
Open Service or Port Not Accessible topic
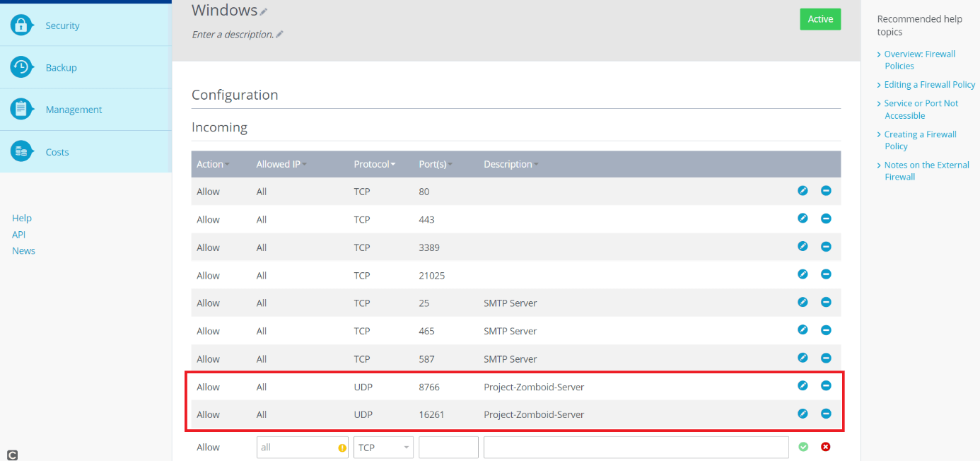(x=921, y=109)
